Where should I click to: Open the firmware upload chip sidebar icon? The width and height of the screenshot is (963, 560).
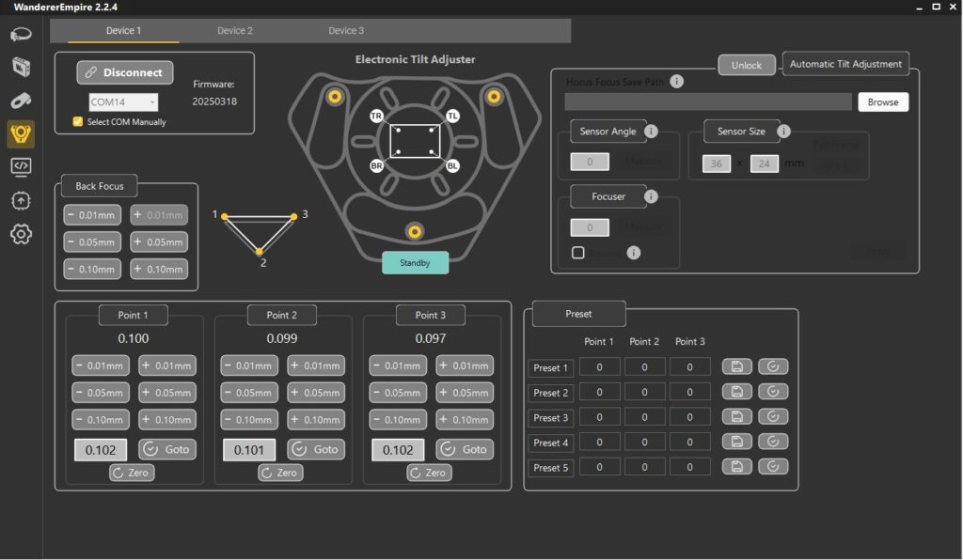pyautogui.click(x=21, y=200)
